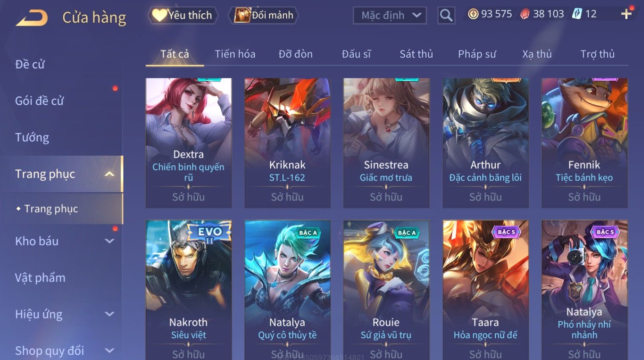Tap the gold coin balance icon
The width and height of the screenshot is (644, 360).
click(473, 14)
